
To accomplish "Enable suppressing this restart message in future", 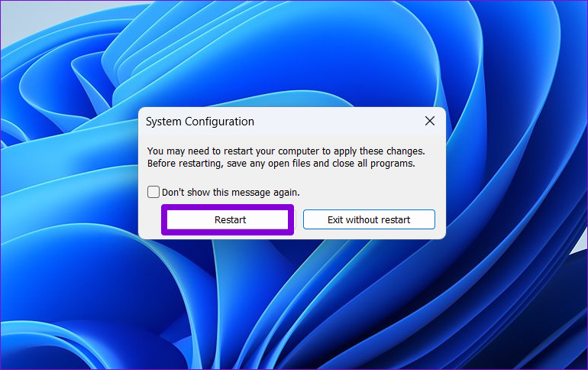I will pyautogui.click(x=153, y=193).
